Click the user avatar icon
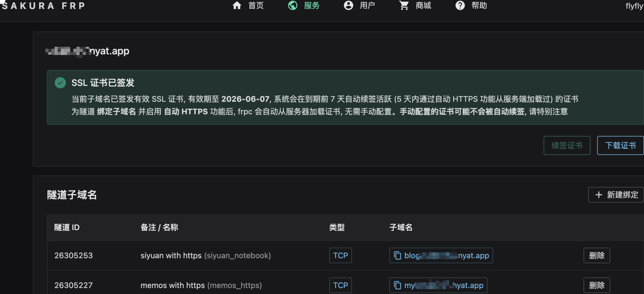This screenshot has height=294, width=644. coord(348,5)
